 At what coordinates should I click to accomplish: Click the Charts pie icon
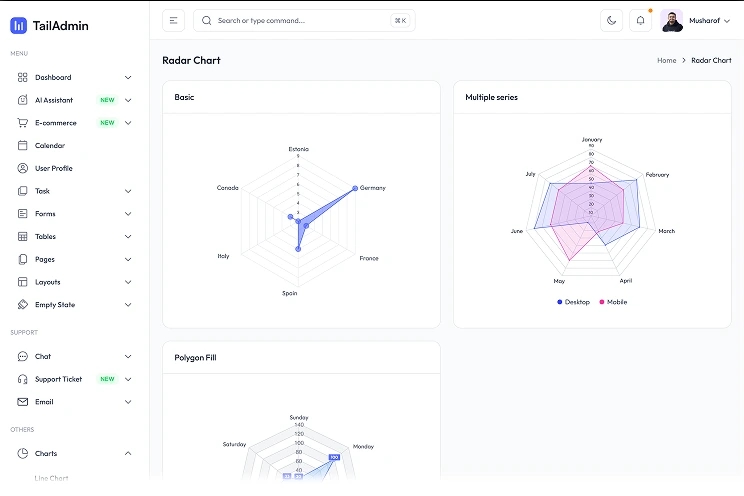pos(22,453)
